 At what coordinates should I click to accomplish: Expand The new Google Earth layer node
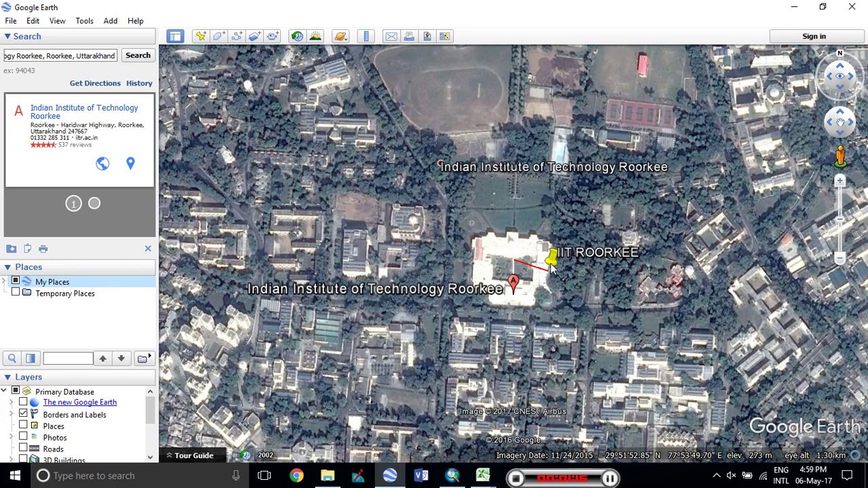[12, 402]
